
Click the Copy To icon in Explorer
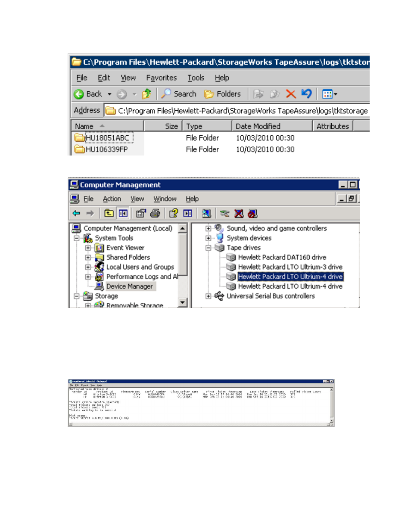coord(274,94)
